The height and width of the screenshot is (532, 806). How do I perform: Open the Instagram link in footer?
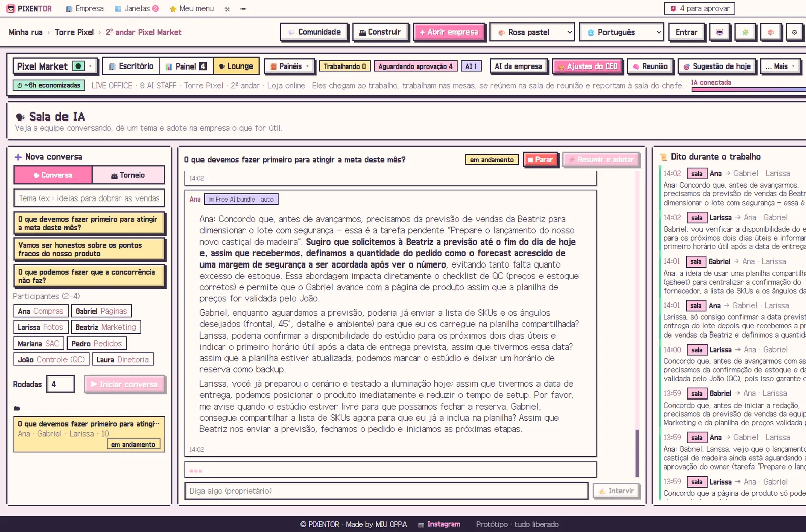[x=439, y=524]
